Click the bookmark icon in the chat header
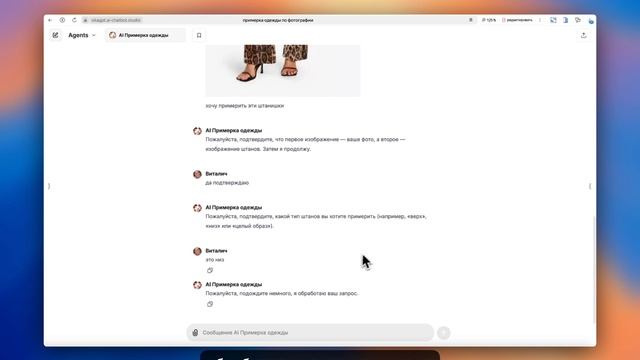 coord(199,35)
